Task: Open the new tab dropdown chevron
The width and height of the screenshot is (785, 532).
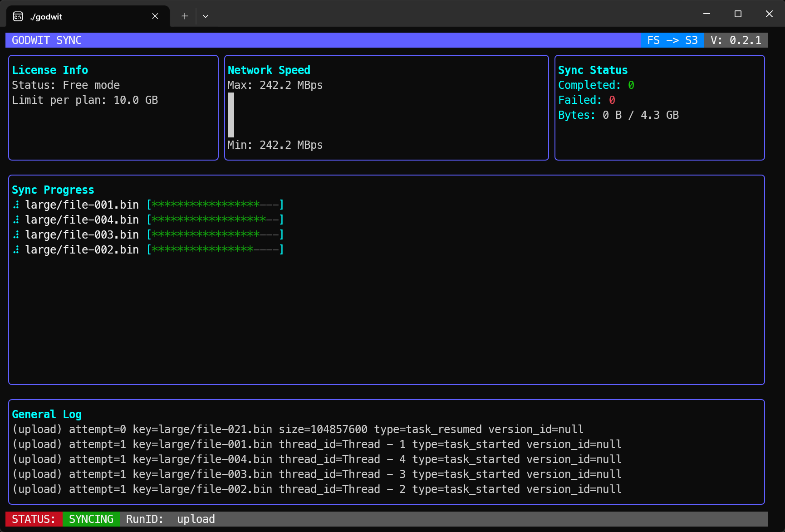Action: (206, 16)
